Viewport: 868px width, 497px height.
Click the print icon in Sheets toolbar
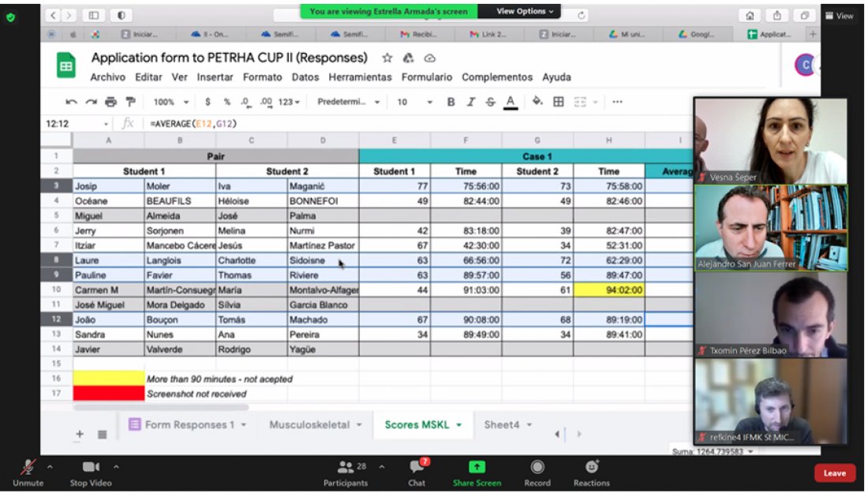click(110, 102)
